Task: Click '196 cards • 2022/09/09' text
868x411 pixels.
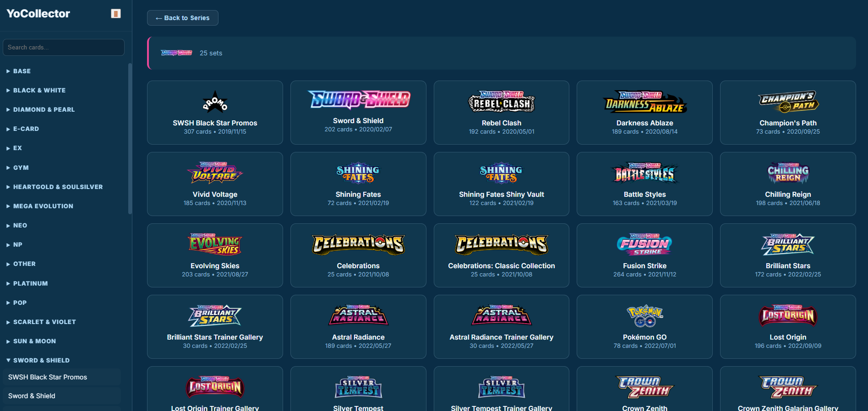Action: (x=788, y=346)
